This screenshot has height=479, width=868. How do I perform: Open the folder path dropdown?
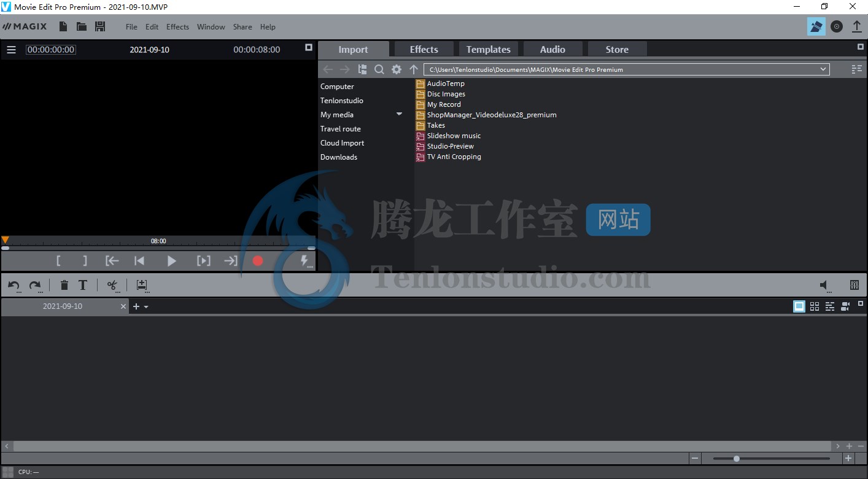[823, 69]
